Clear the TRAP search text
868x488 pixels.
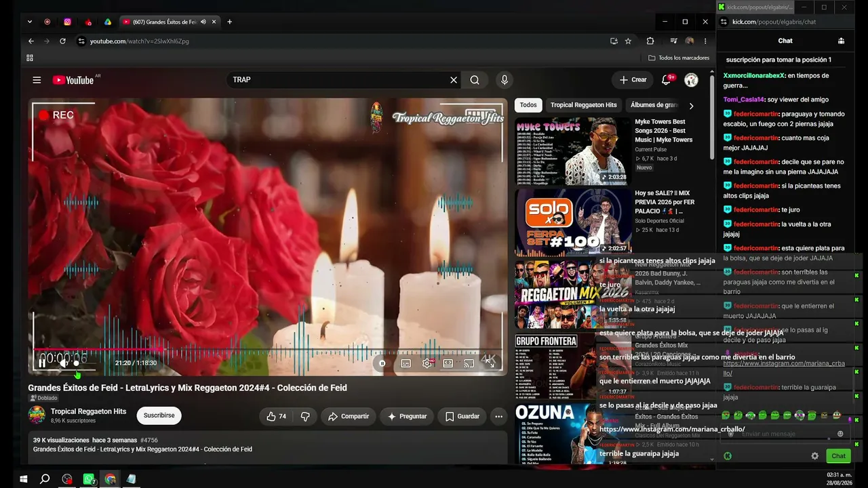point(454,80)
